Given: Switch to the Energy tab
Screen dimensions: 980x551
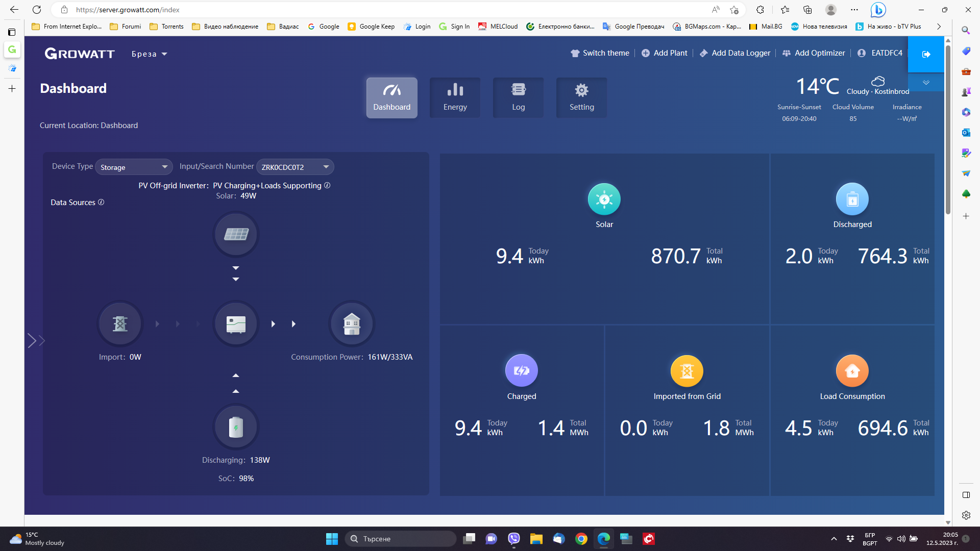Looking at the screenshot, I should [x=455, y=97].
